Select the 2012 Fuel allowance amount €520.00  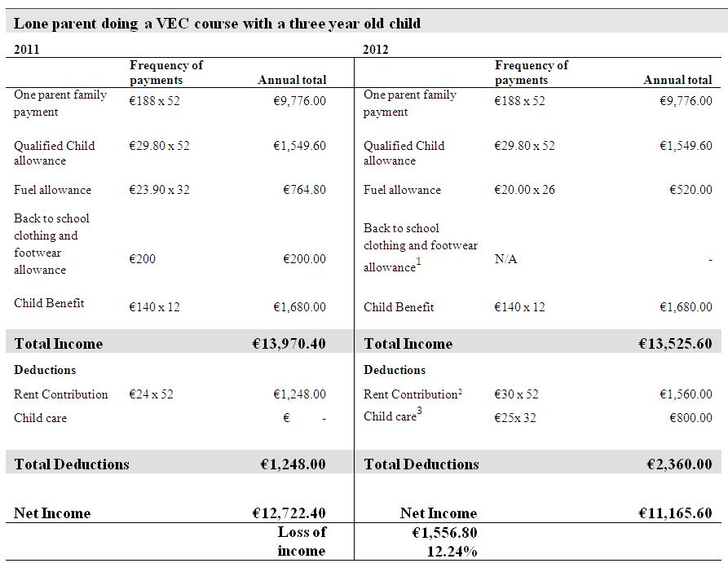690,190
